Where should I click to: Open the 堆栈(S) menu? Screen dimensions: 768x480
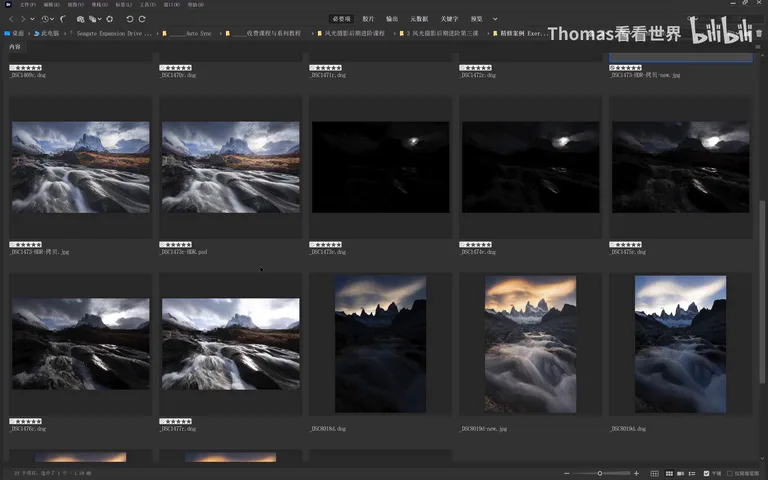tap(99, 4)
